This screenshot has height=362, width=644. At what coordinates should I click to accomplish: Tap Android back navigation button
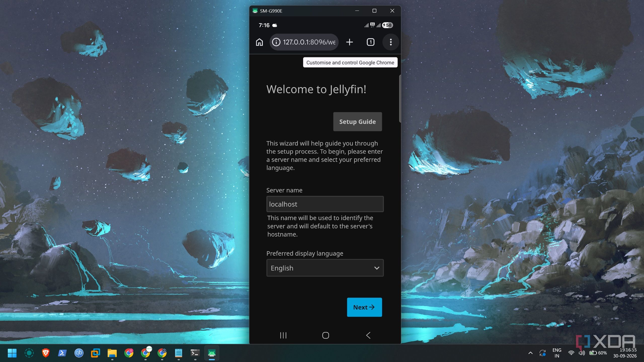click(x=368, y=335)
